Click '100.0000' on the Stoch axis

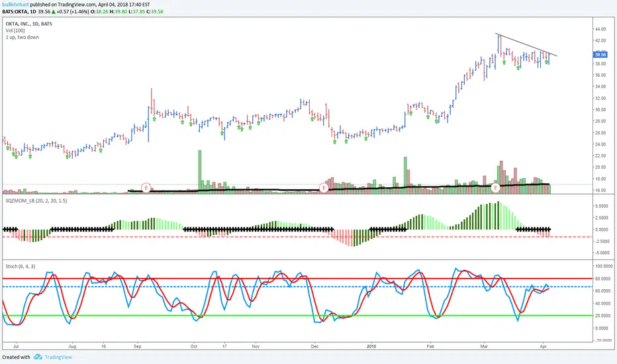604,267
